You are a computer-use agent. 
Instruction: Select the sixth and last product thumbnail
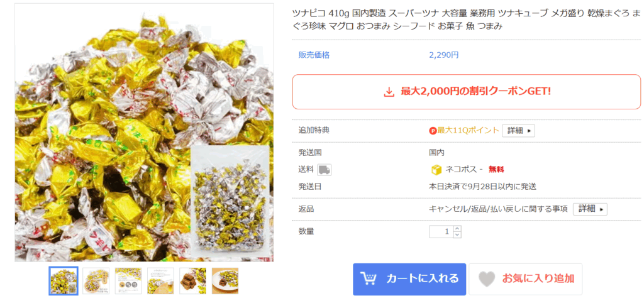click(x=225, y=281)
